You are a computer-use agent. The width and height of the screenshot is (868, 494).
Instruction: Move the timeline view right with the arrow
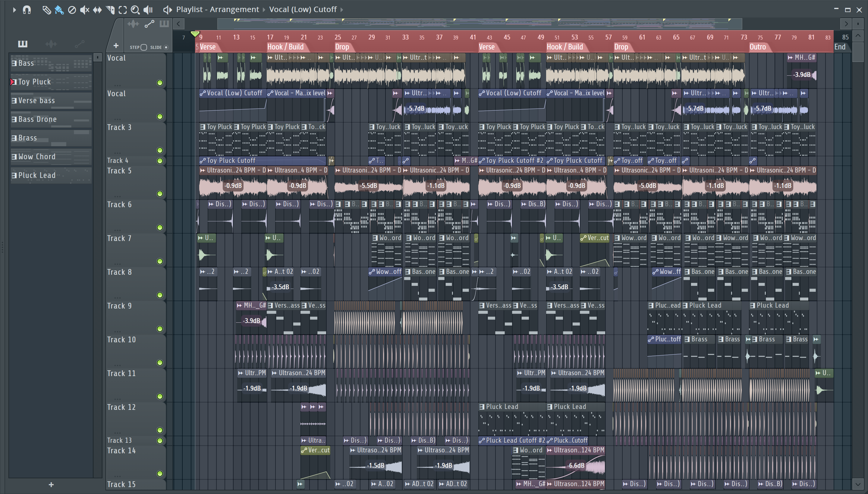point(846,24)
